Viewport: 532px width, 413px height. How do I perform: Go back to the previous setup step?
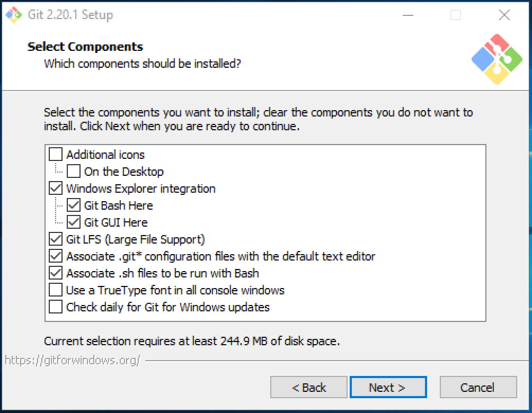coord(309,387)
